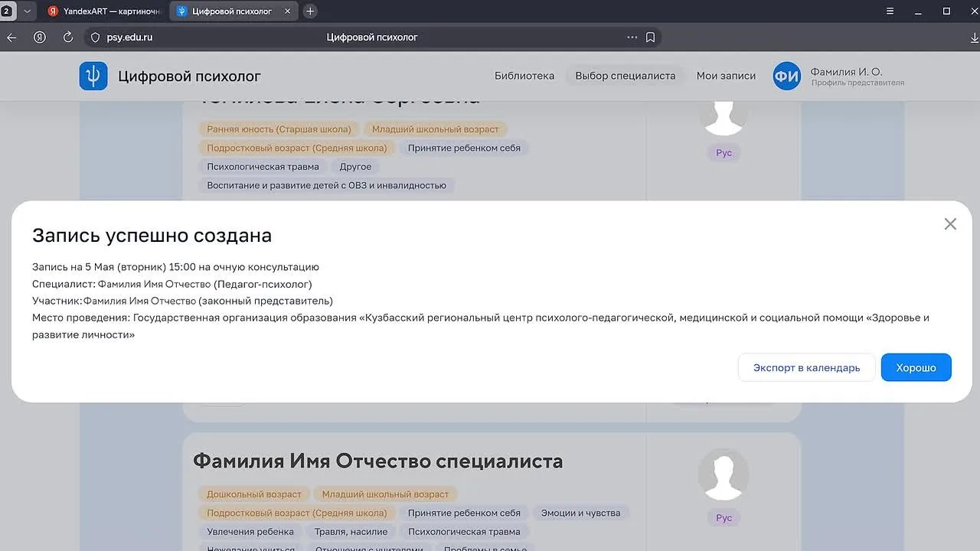
Task: Open the three-dots page menu in the address bar
Action: [632, 37]
